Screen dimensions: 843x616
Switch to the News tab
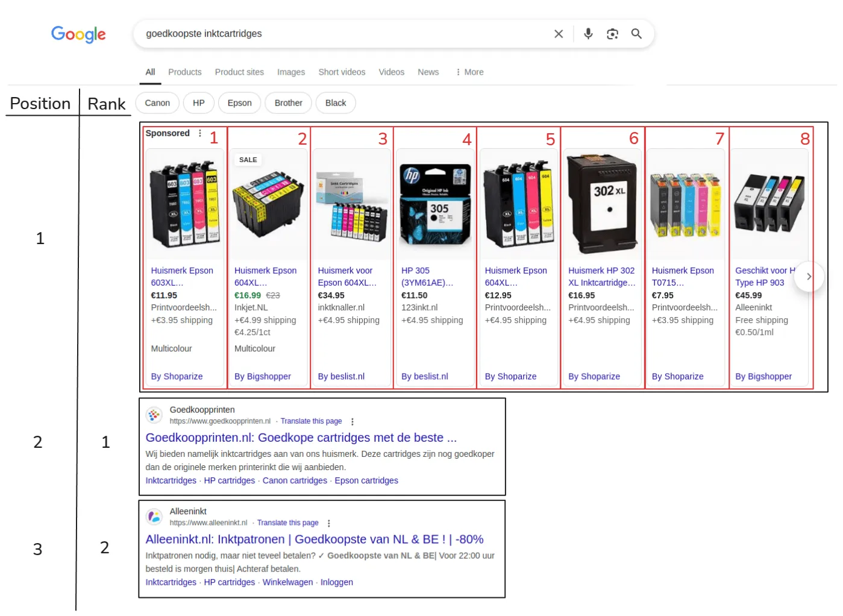click(428, 72)
